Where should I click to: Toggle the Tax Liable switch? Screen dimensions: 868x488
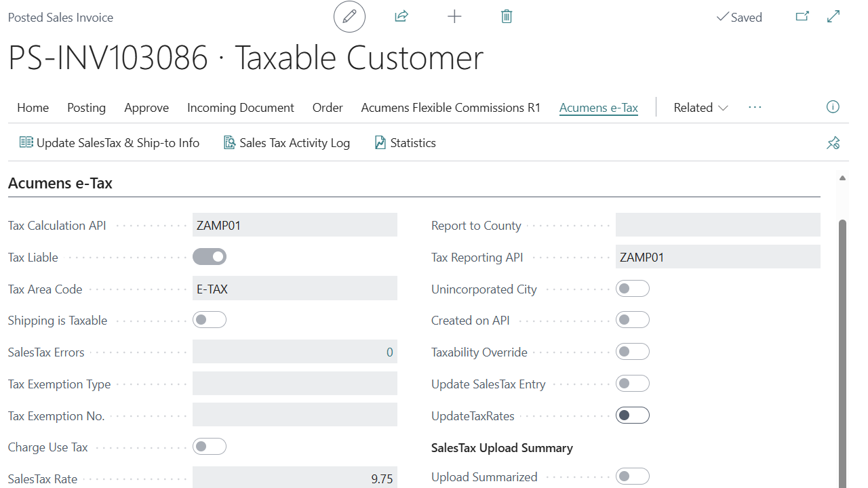[210, 257]
